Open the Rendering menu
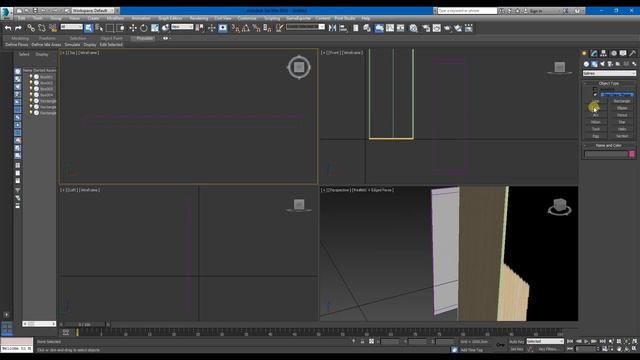The width and height of the screenshot is (640, 360). pos(198,18)
